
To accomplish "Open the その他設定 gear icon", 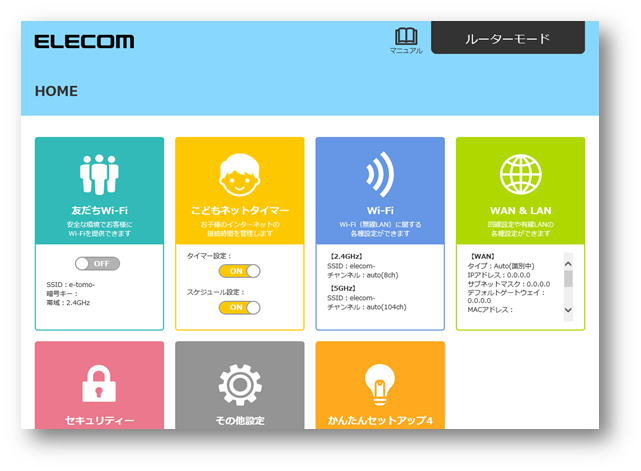I will (240, 384).
